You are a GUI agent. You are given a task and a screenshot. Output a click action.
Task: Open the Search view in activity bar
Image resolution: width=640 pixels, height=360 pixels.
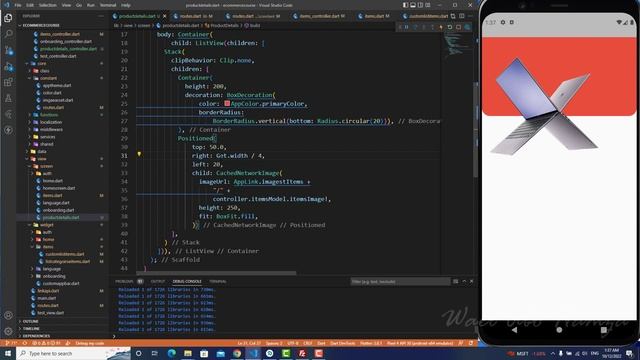8,34
